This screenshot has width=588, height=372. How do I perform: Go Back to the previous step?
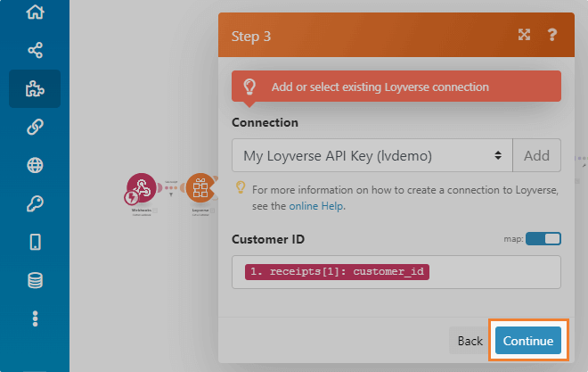pyautogui.click(x=470, y=341)
